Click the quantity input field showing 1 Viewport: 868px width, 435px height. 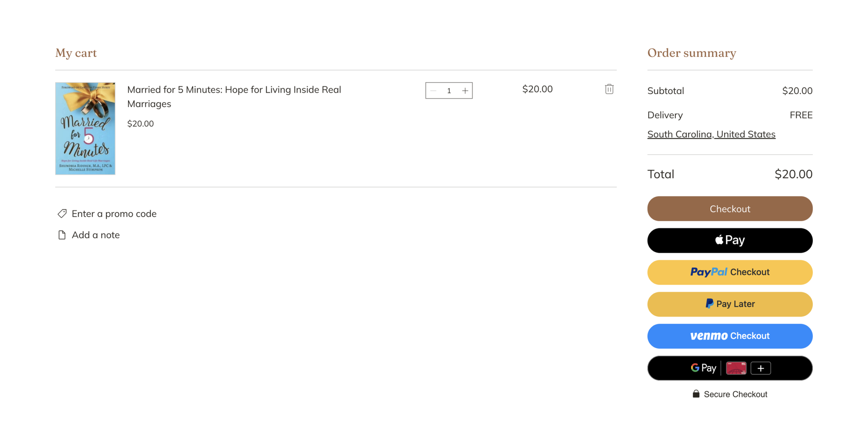[449, 90]
